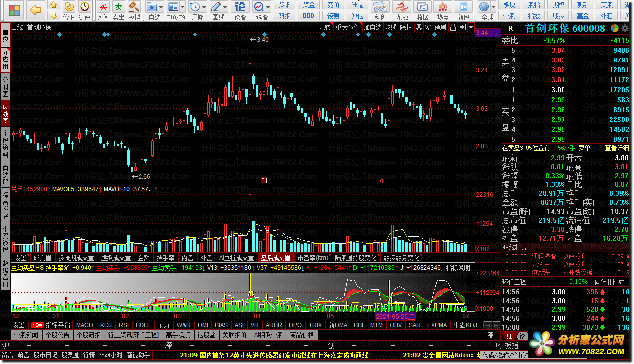This screenshot has height=364, width=634.
Task: Click the 周期 period clock icon
Action: coord(195,7)
